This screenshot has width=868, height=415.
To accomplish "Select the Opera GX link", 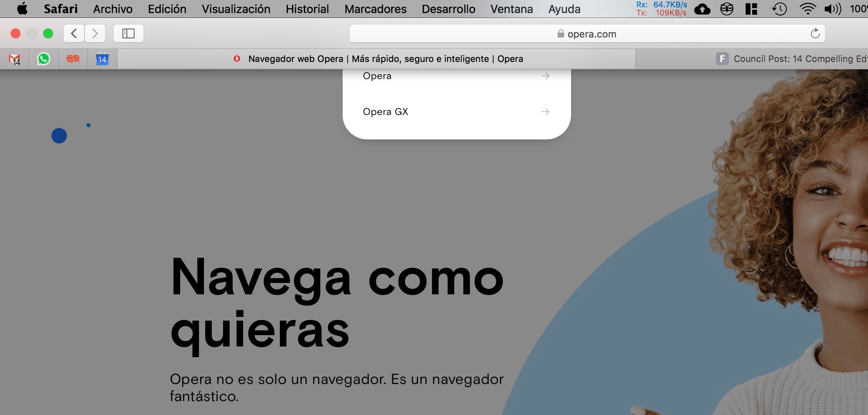I will [385, 111].
